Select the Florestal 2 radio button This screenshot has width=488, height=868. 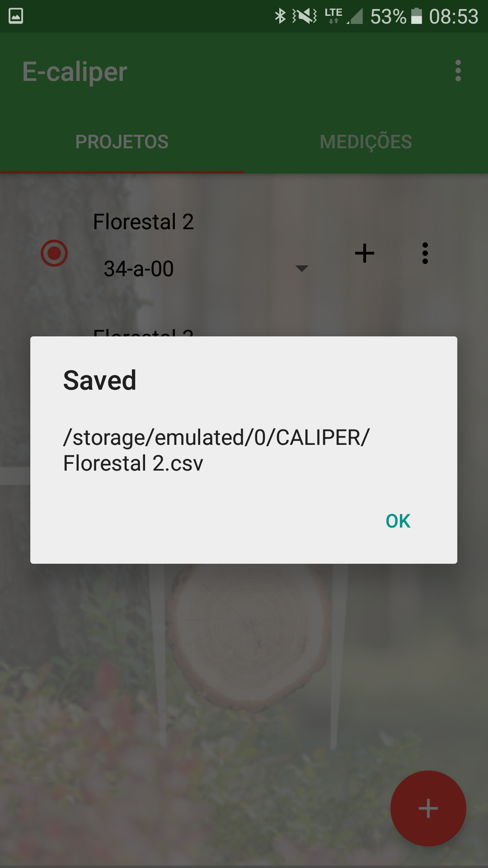54,253
